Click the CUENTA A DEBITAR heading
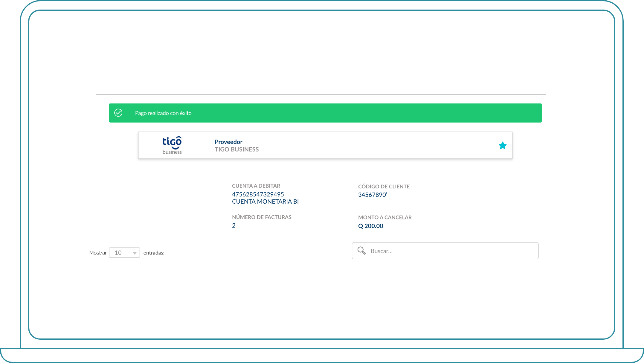The width and height of the screenshot is (644, 363). (x=256, y=186)
